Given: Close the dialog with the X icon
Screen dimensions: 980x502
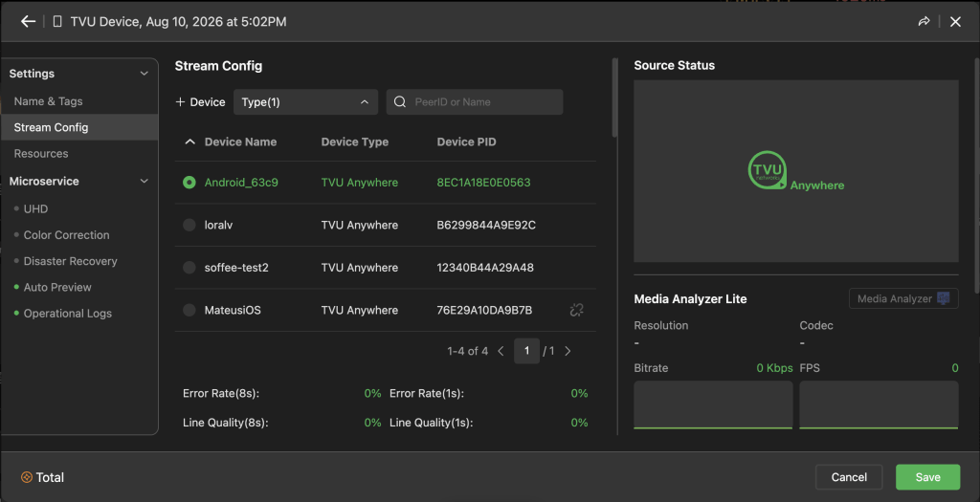Looking at the screenshot, I should 955,22.
